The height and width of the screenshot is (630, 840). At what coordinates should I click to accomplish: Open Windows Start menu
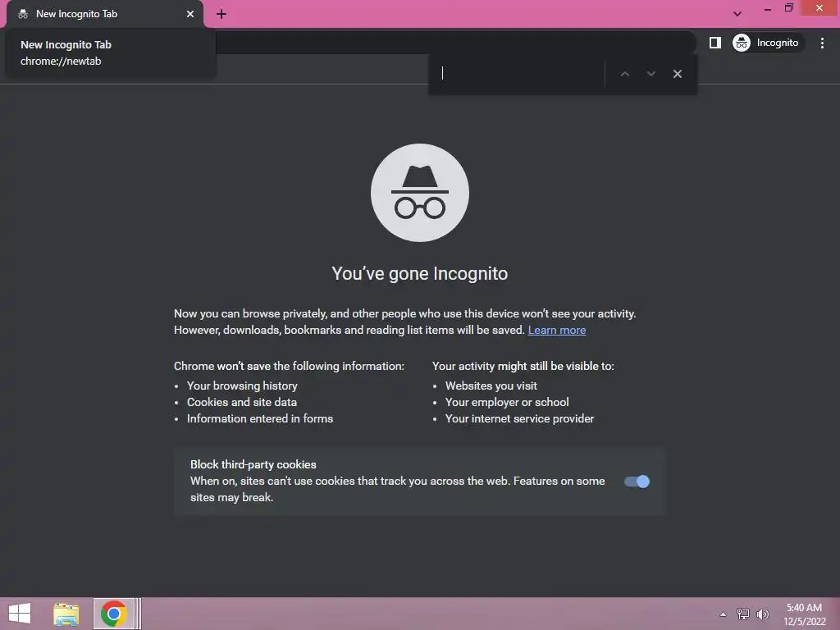(20, 614)
